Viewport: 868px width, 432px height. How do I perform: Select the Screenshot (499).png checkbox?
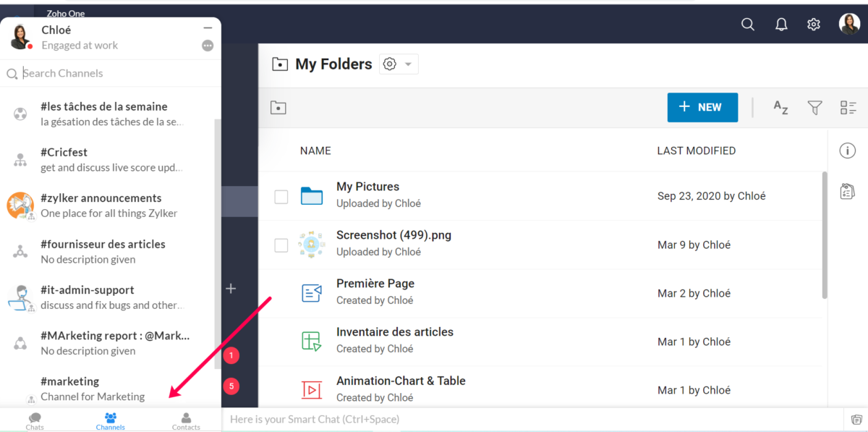click(x=281, y=245)
